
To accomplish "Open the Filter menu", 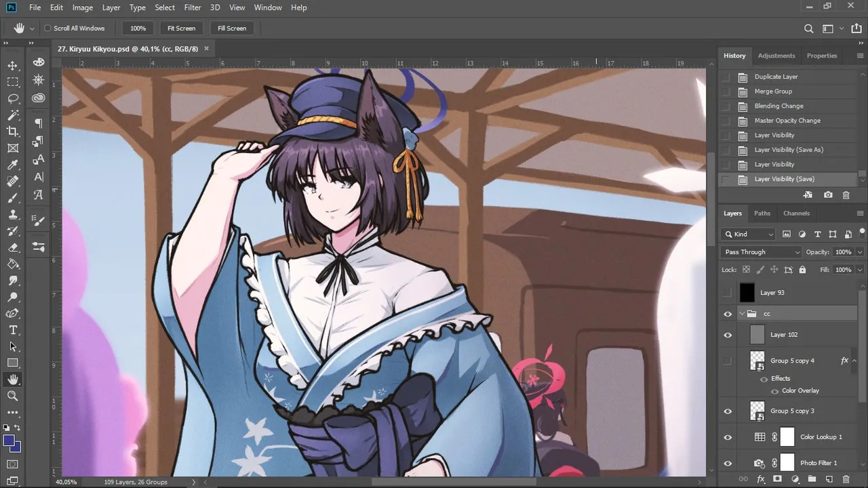I will pyautogui.click(x=193, y=7).
